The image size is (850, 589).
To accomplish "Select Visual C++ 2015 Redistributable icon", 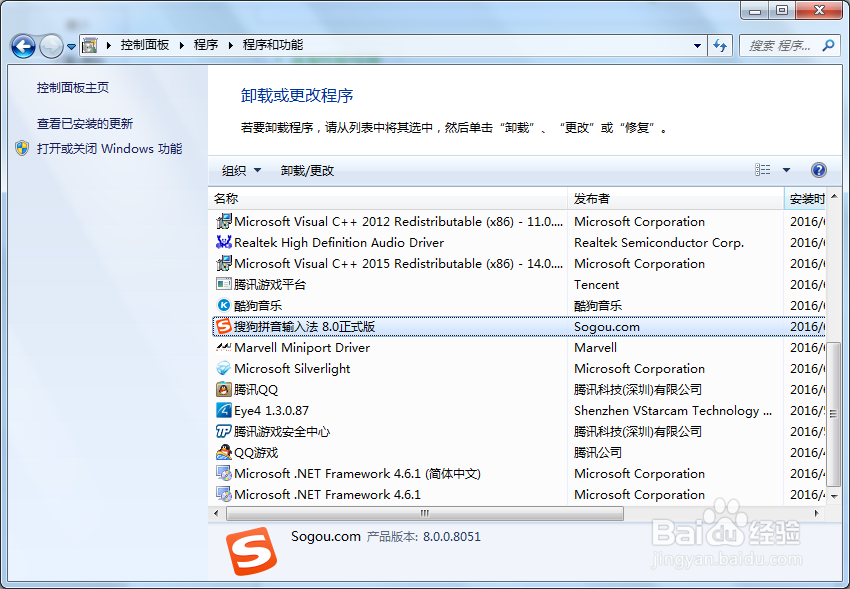I will [x=223, y=263].
